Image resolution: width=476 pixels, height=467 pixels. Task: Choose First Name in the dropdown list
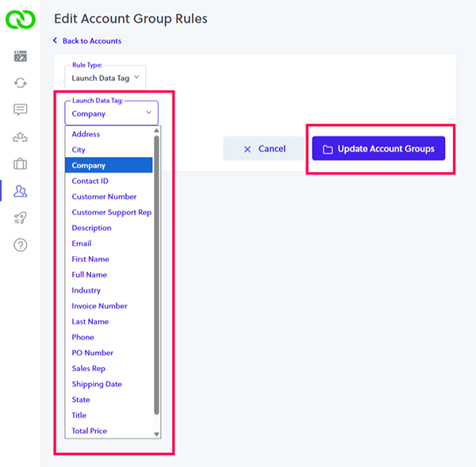109,259
